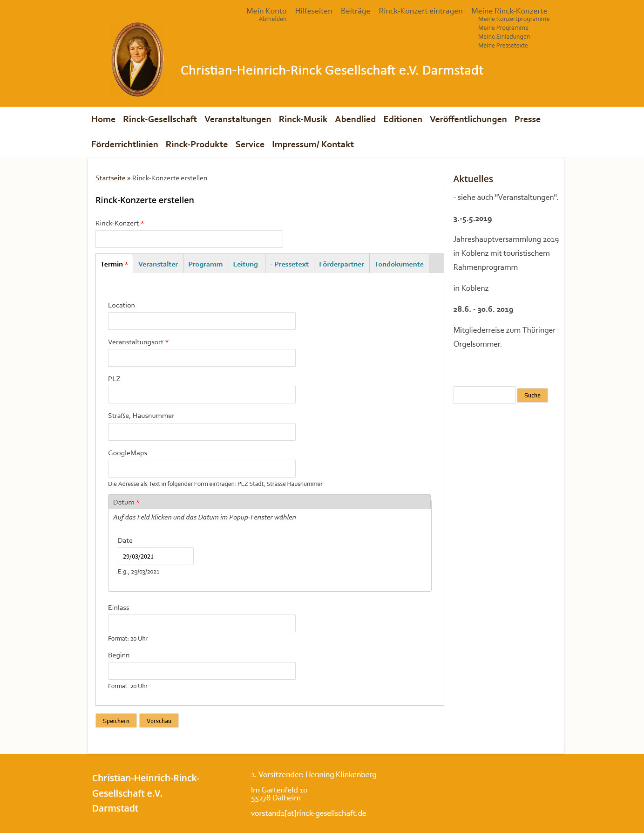The width and height of the screenshot is (644, 833).
Task: Click into Straße, Hausnummer field
Action: pyautogui.click(x=202, y=432)
